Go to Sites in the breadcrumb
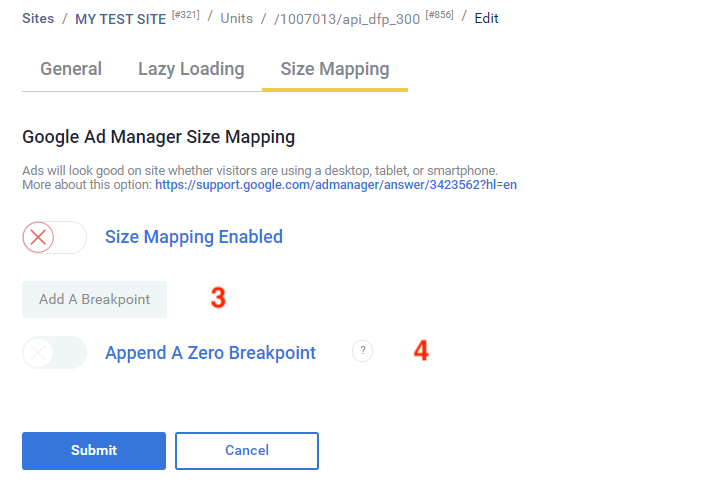 (x=38, y=18)
